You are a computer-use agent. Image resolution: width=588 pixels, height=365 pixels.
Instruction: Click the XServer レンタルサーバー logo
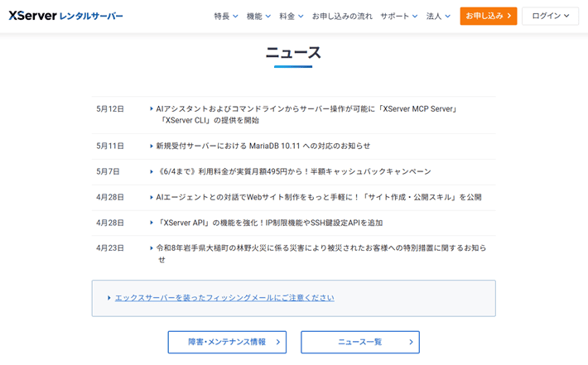(x=65, y=16)
